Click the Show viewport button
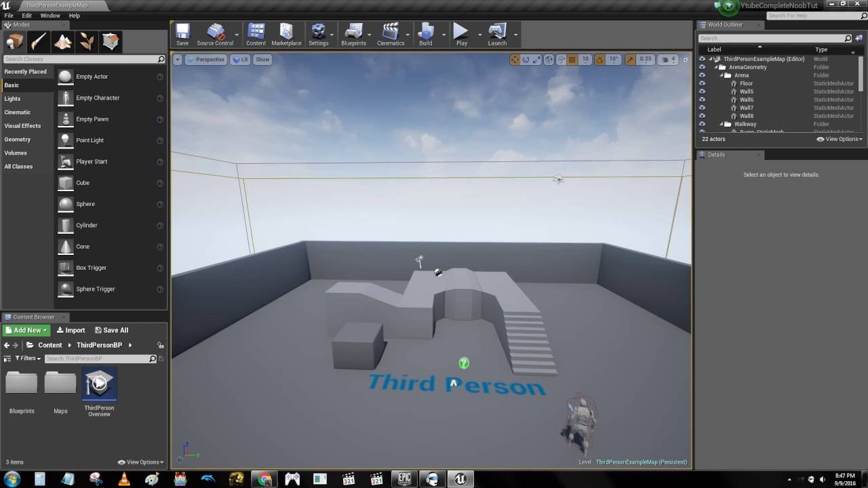 262,60
